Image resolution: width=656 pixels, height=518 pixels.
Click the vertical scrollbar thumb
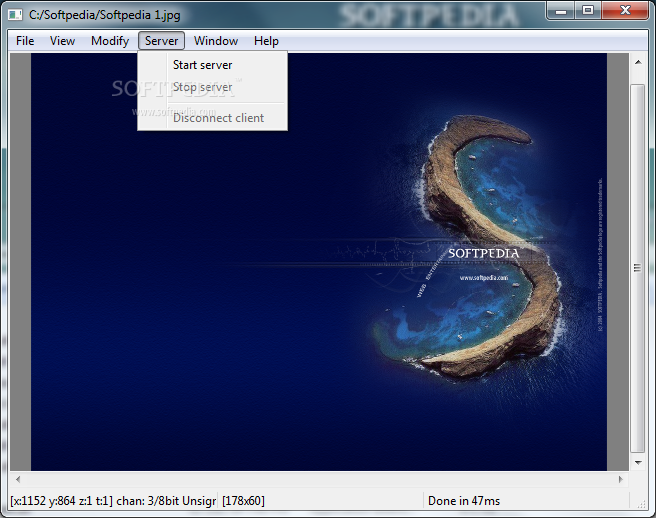coord(638,268)
